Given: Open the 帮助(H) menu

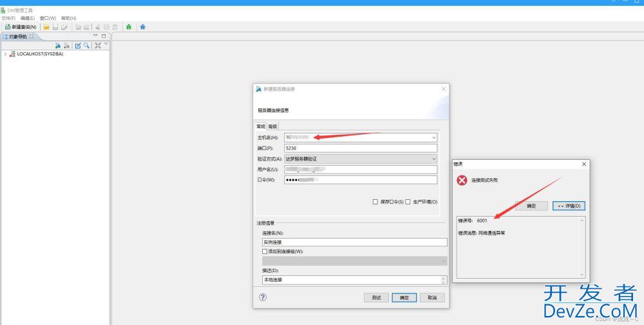Looking at the screenshot, I should 69,18.
